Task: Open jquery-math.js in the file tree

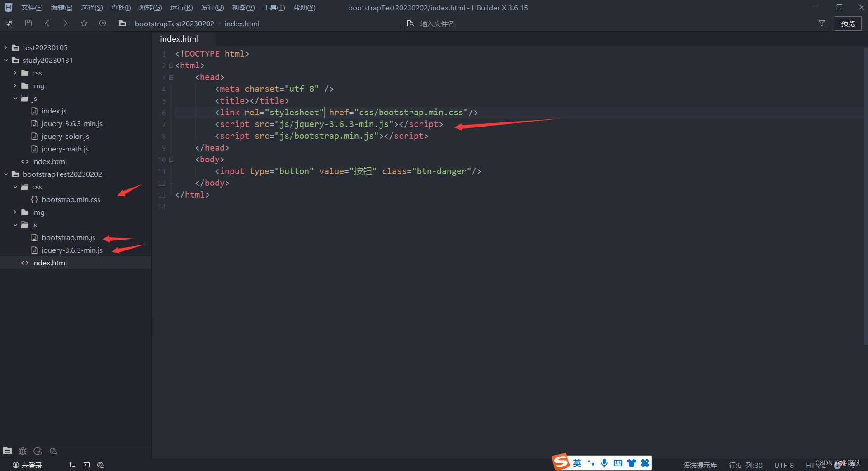Action: [x=65, y=149]
